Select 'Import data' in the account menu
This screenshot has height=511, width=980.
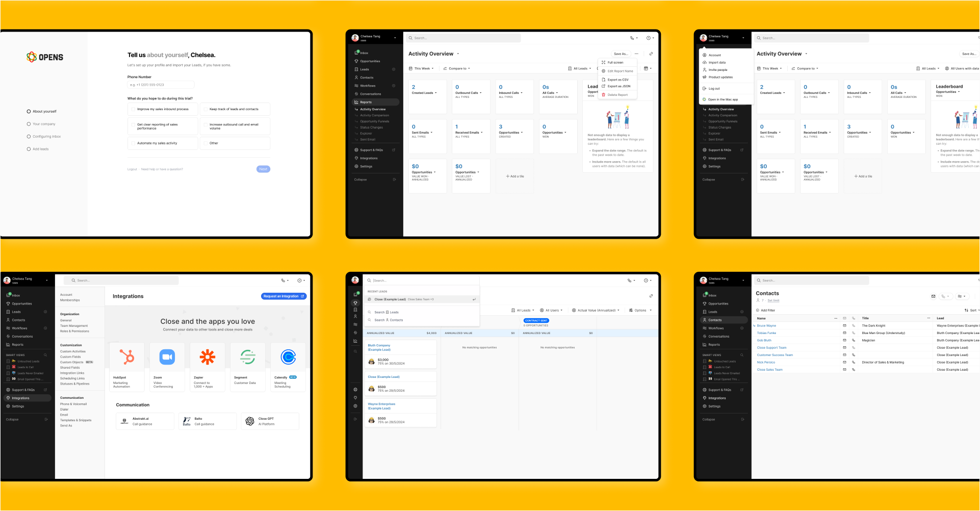click(717, 63)
